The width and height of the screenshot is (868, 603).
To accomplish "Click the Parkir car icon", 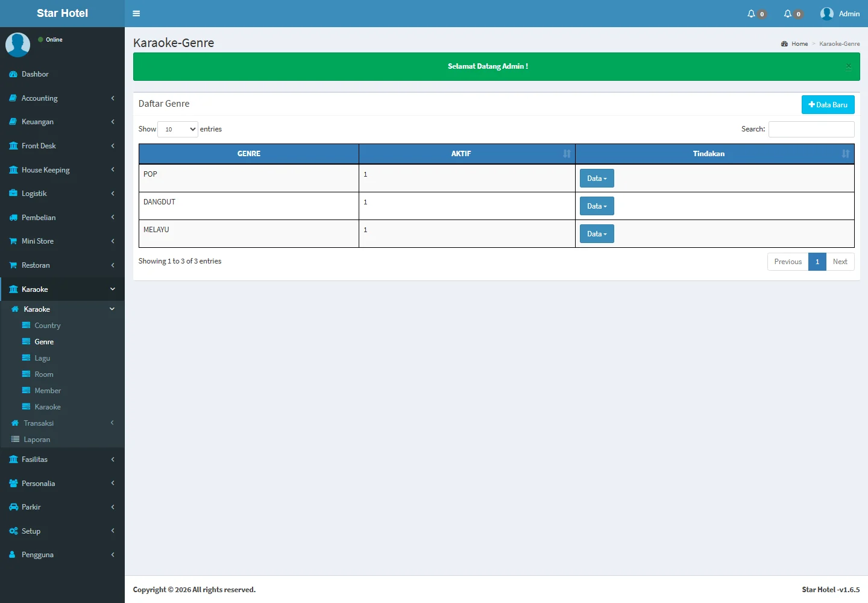I will coord(13,507).
